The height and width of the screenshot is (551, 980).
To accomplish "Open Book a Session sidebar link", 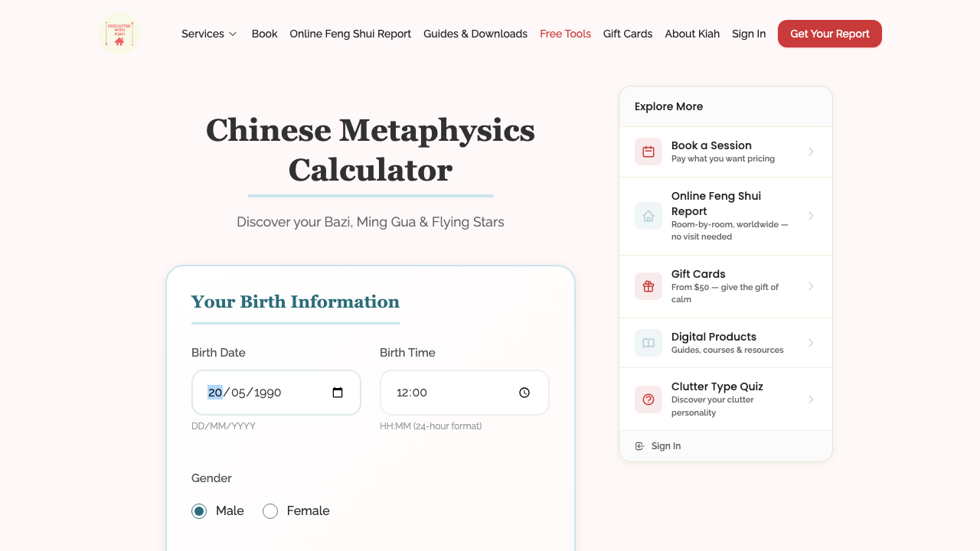I will [726, 152].
